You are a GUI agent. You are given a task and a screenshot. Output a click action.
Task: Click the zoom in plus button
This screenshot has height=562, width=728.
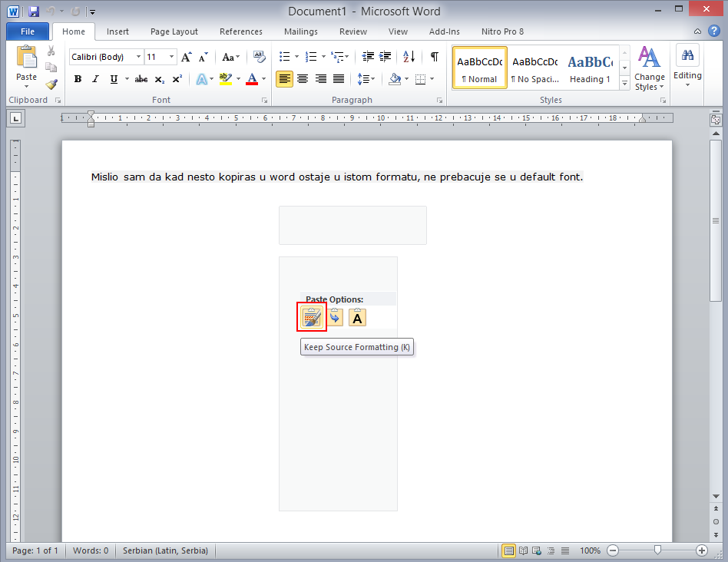[702, 550]
